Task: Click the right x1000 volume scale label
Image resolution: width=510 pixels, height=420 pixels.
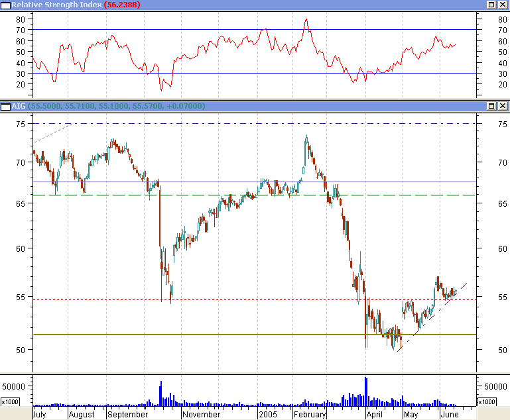Action: click(x=487, y=402)
